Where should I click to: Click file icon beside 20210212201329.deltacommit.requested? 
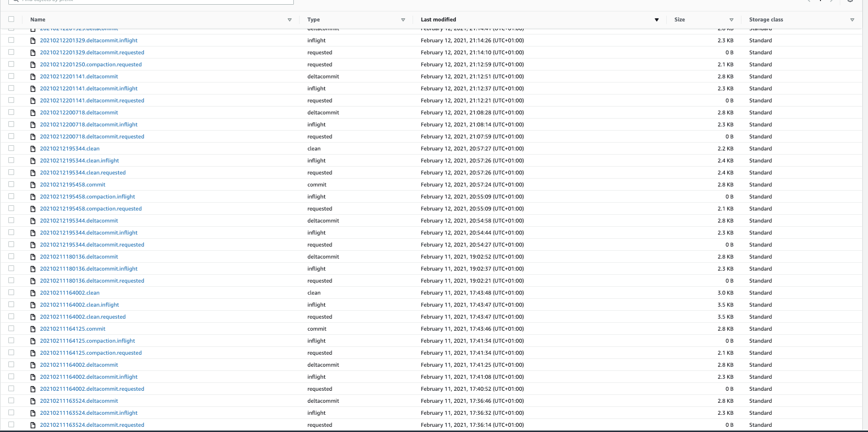click(x=33, y=53)
